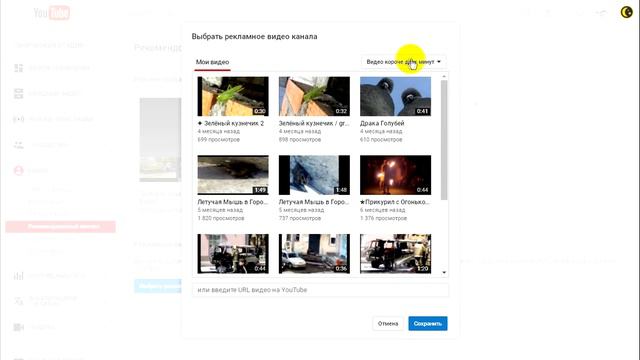Viewport: 640px width, 360px height.
Task: Select the 0:44 burnt car thumbnail
Action: point(233,253)
